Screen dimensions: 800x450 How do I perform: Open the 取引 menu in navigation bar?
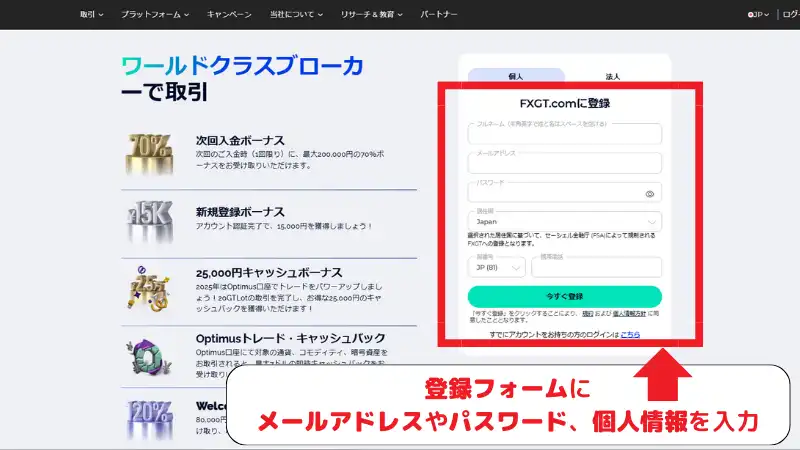coord(91,14)
